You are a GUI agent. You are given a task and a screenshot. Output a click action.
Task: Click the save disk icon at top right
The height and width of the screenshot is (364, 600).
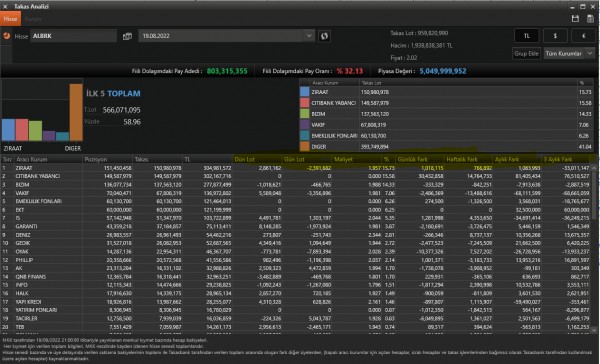coord(575,18)
